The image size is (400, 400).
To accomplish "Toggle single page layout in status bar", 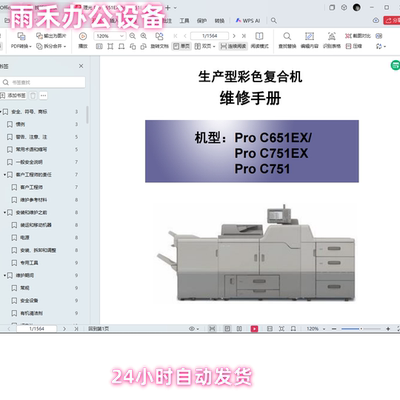I will click(227, 329).
